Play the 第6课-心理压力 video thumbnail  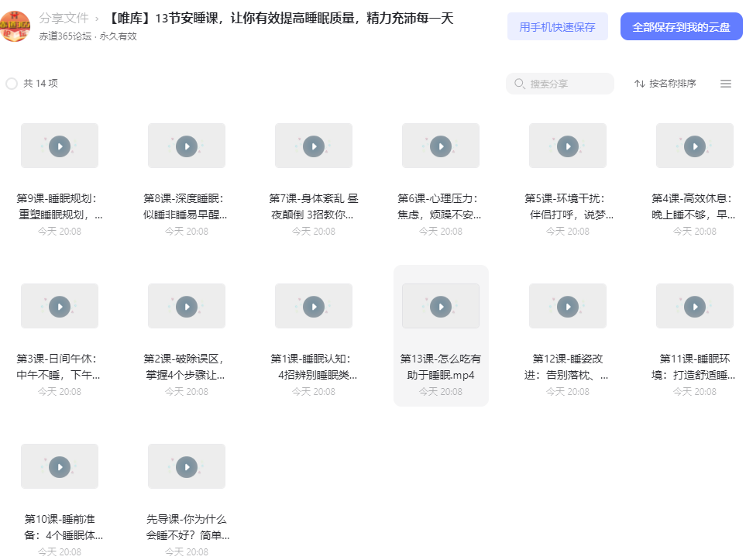tap(441, 146)
